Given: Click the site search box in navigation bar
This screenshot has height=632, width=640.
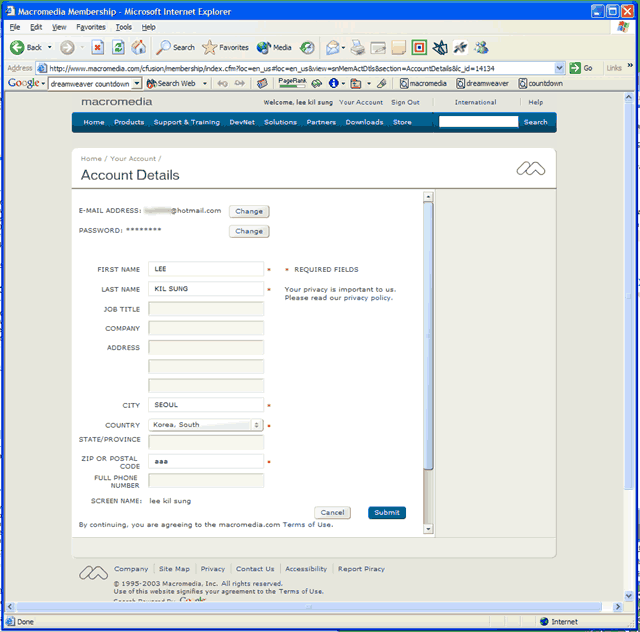Looking at the screenshot, I should click(478, 122).
